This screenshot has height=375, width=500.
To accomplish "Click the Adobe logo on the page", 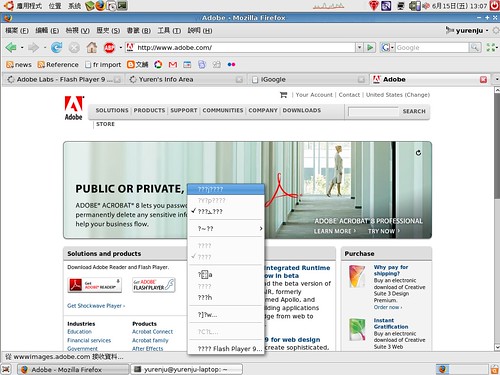I will 74,108.
